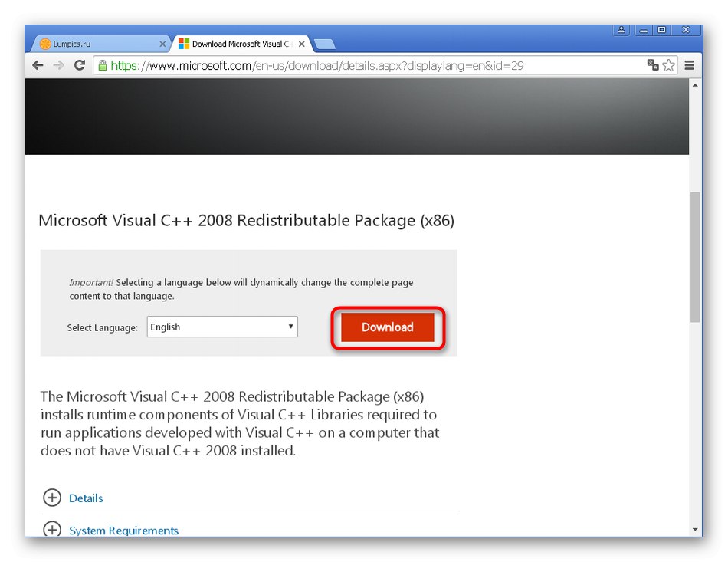The image size is (728, 562).
Task: Click the 'Select Language:' label
Action: 103,328
